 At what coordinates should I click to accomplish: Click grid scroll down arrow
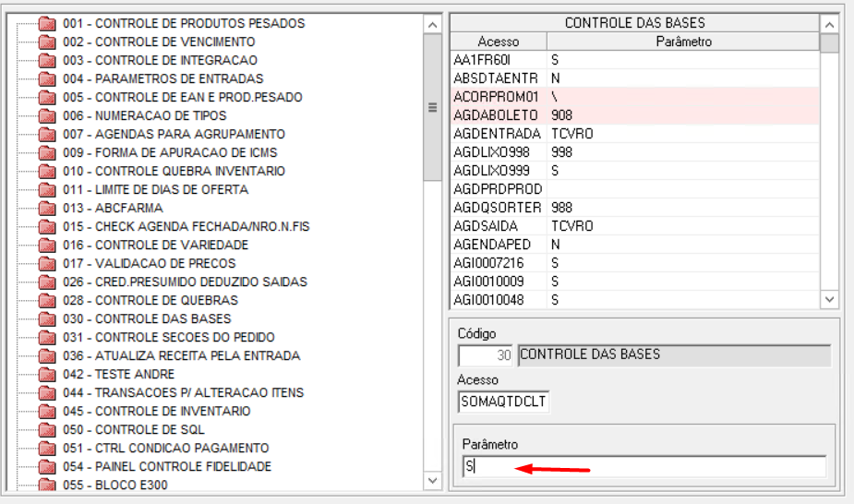coord(829,299)
